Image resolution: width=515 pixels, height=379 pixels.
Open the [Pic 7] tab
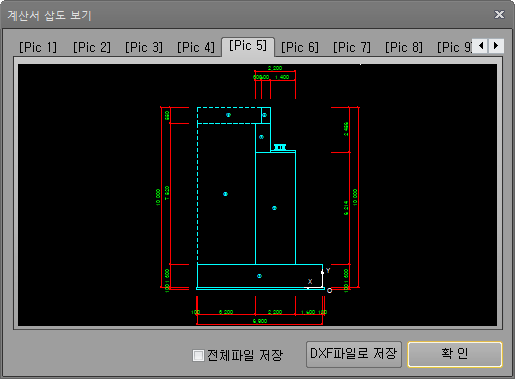tap(352, 47)
